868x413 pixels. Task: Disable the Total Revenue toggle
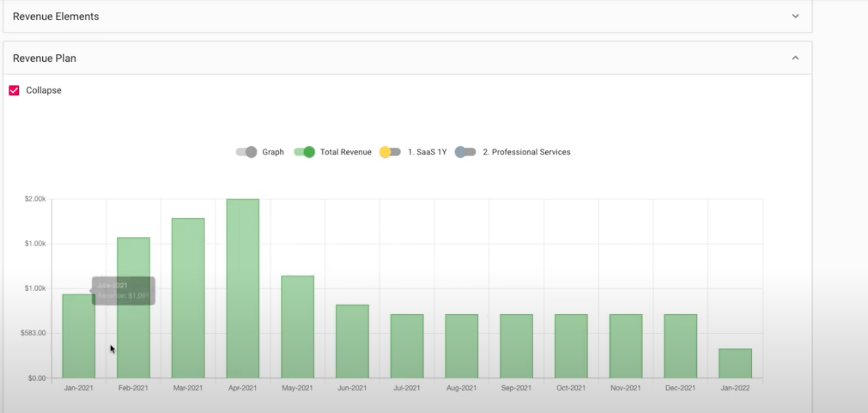coord(304,152)
